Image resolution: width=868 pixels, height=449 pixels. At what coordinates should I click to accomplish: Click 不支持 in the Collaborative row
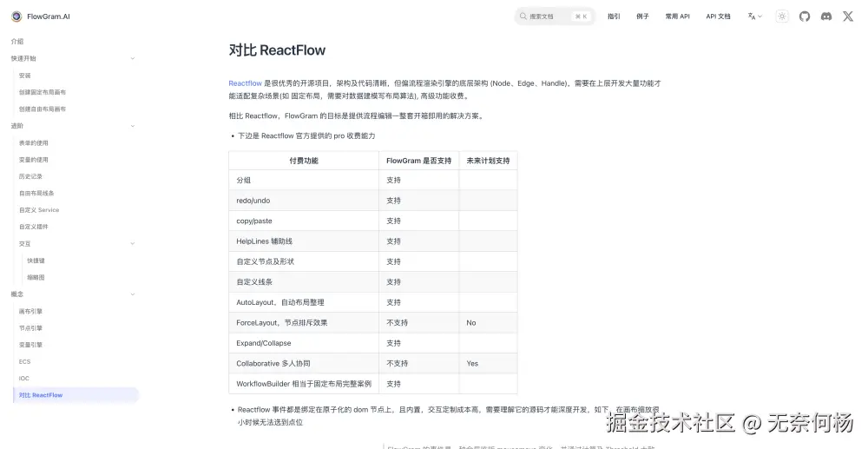pyautogui.click(x=397, y=364)
